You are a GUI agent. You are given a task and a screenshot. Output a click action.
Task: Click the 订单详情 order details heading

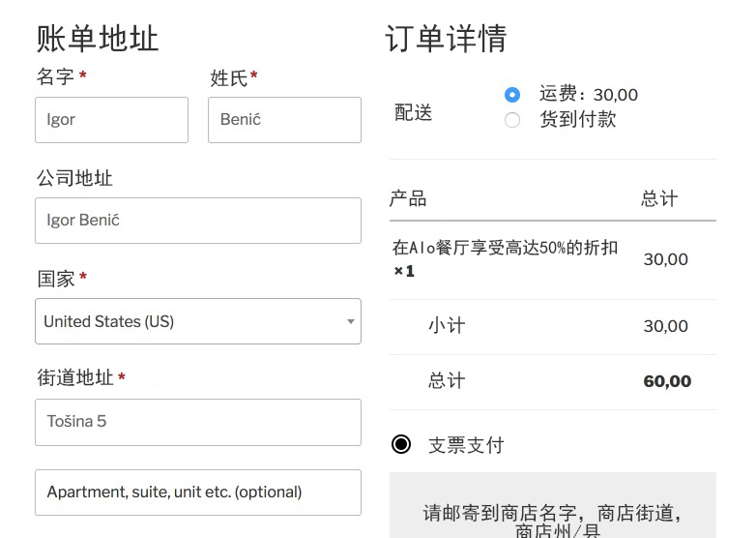[x=446, y=39]
